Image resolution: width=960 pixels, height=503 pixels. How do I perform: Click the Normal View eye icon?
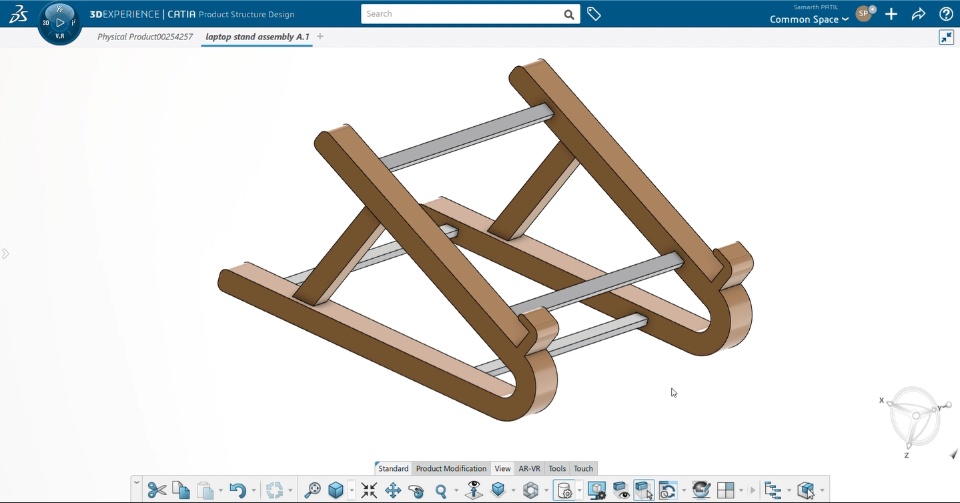click(473, 490)
